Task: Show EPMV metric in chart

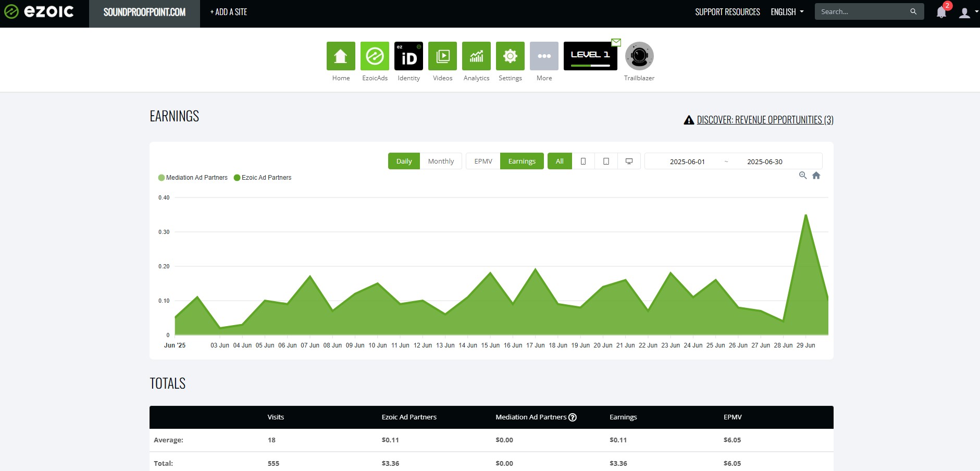Action: click(x=483, y=161)
